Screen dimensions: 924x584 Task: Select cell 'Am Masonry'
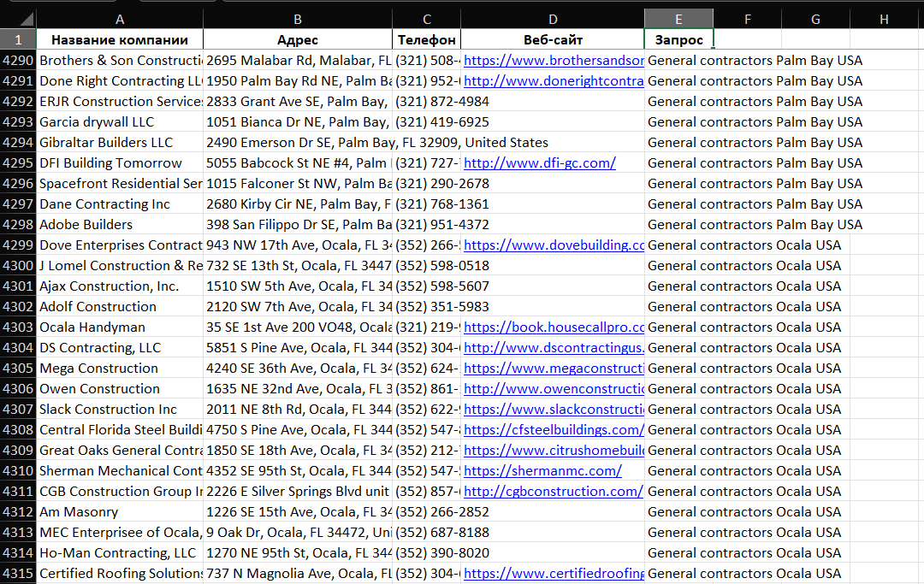(x=120, y=511)
